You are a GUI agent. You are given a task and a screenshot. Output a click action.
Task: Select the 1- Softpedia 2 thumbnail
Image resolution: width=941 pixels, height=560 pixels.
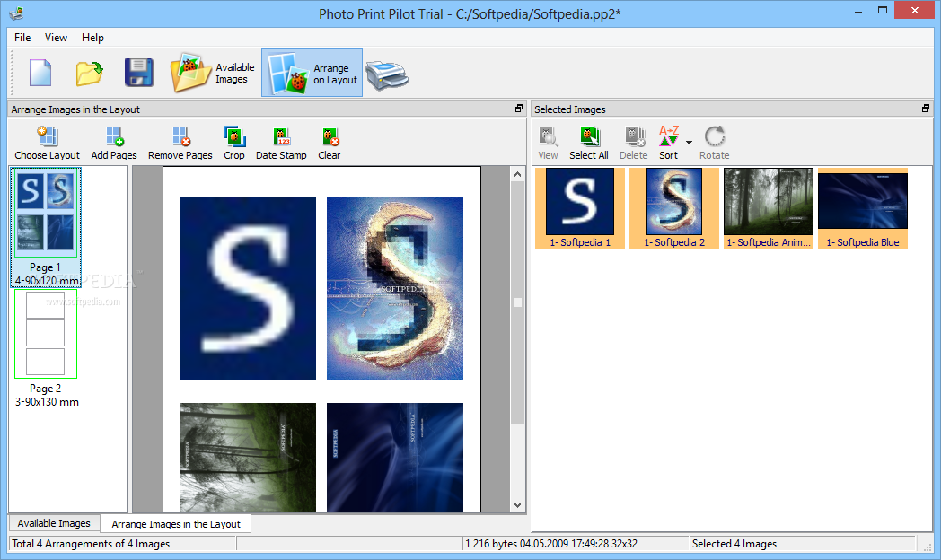[674, 208]
